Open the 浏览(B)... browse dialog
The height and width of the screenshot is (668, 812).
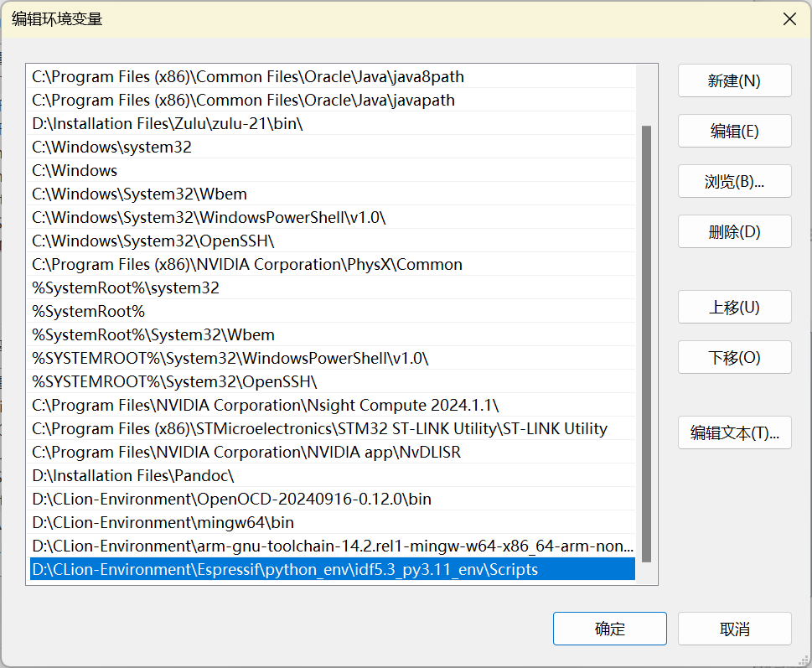click(x=734, y=181)
